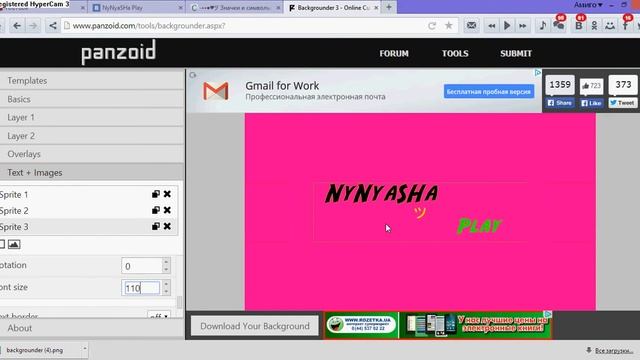Viewport: 640px width, 360px height.
Task: Duplicate Sprite 1
Action: 156,194
